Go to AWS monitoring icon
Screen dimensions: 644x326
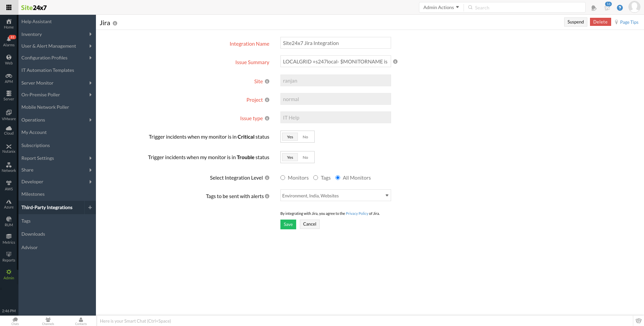pyautogui.click(x=9, y=185)
